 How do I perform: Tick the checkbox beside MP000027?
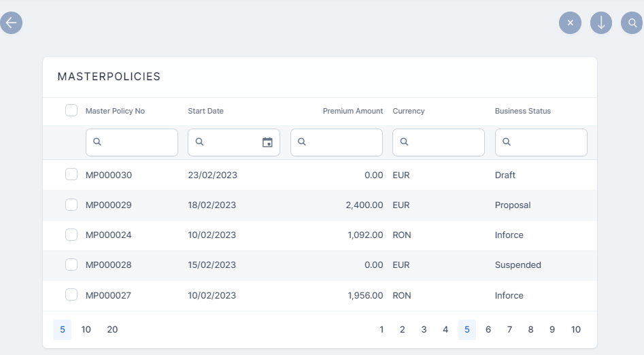pyautogui.click(x=71, y=295)
